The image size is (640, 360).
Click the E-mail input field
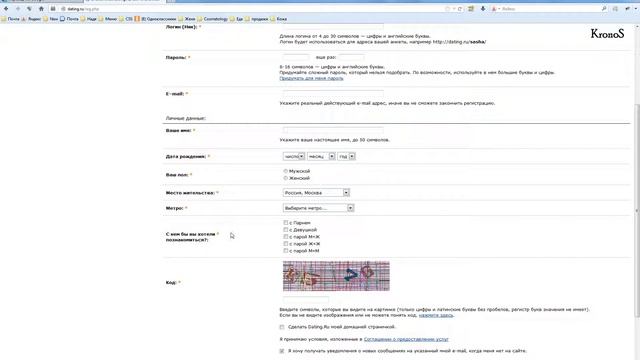(x=333, y=93)
